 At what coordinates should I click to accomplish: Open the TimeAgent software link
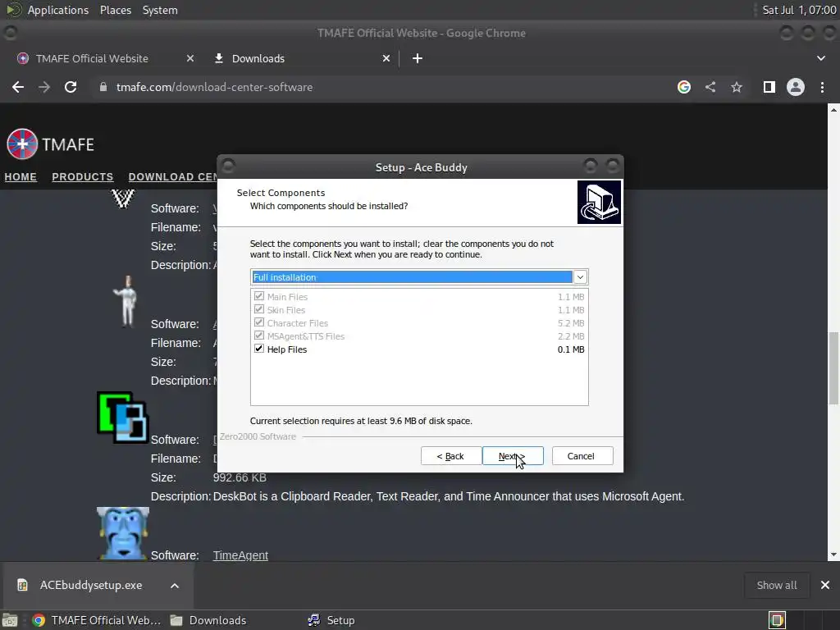coord(240,555)
